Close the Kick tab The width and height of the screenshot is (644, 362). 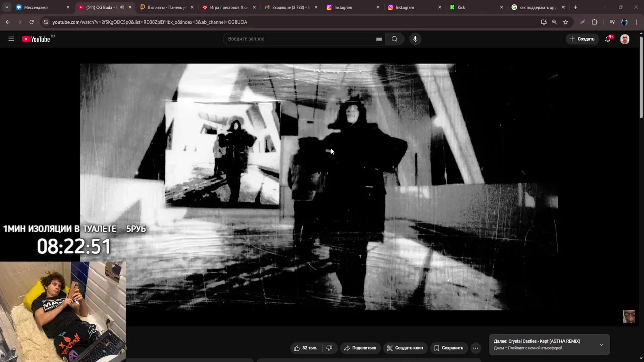(501, 7)
